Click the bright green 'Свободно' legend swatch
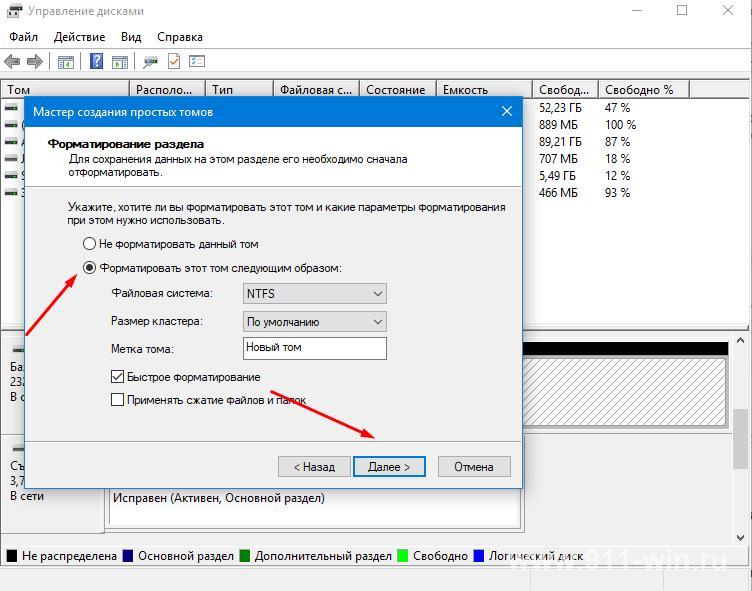Screen dimensions: 752x591 [x=403, y=556]
